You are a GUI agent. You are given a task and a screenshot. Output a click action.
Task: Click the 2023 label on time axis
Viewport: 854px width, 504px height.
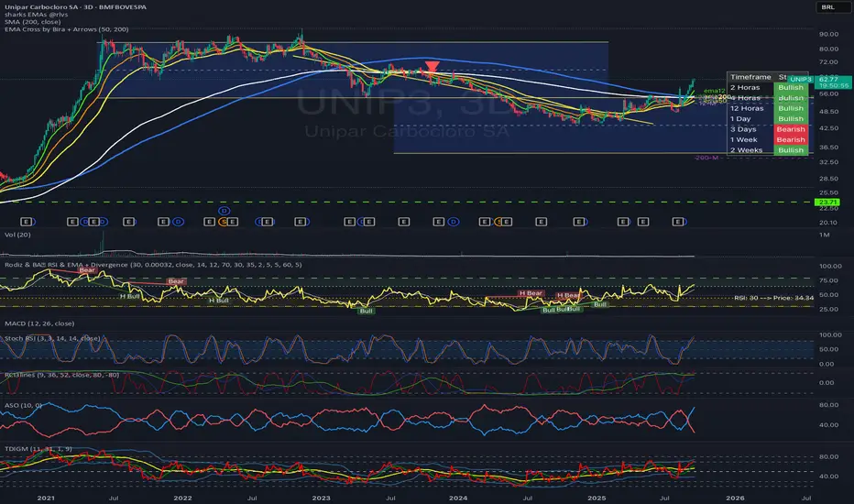(x=321, y=498)
